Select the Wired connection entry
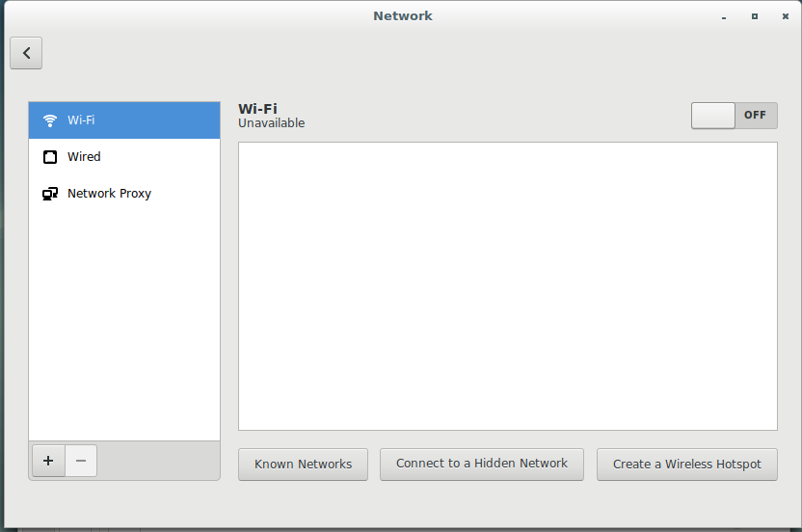802x532 pixels. [x=124, y=157]
